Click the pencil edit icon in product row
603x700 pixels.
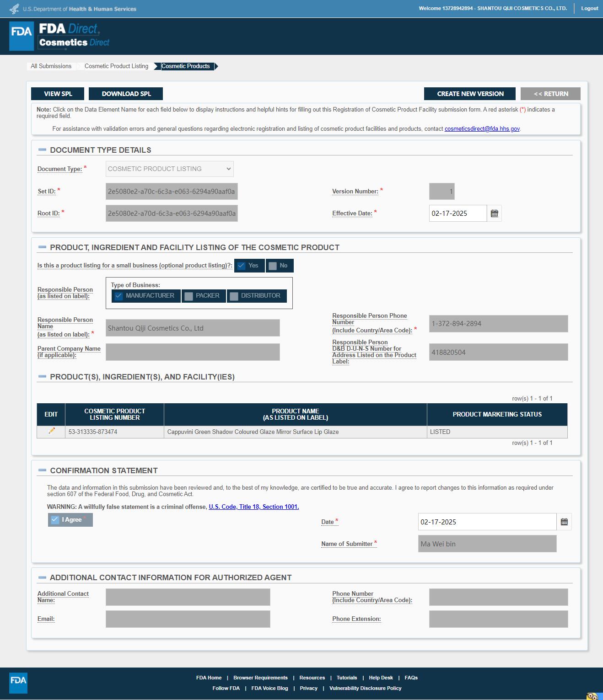point(51,431)
